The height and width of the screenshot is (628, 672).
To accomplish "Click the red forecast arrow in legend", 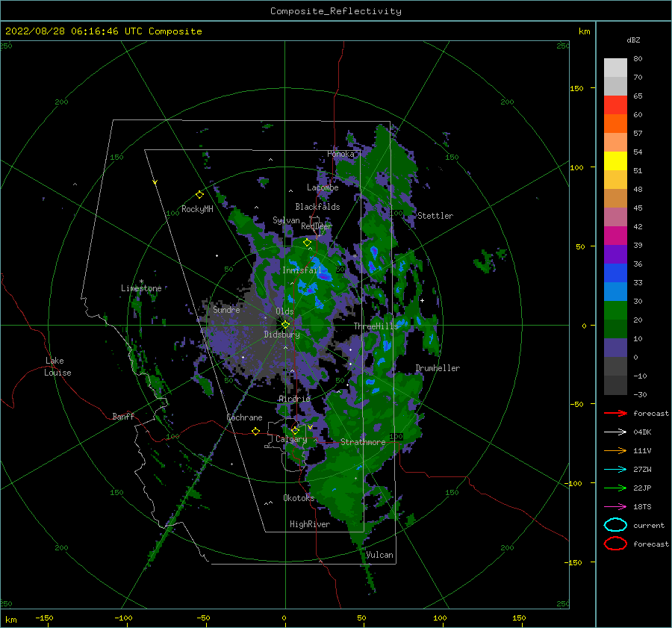I will coord(615,413).
